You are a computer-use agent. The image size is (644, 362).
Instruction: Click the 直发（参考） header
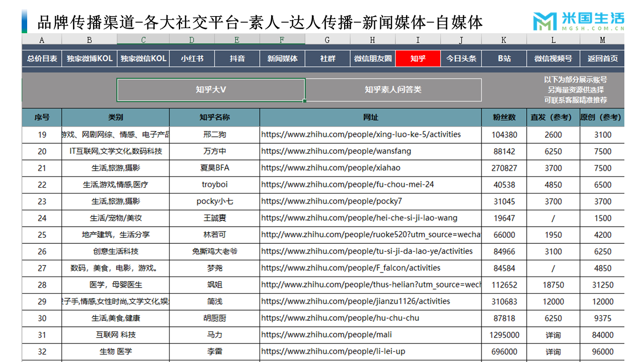point(553,117)
